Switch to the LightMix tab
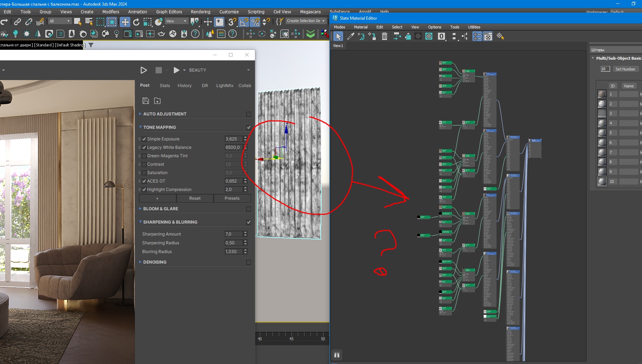This screenshot has height=364, width=642. [x=224, y=86]
